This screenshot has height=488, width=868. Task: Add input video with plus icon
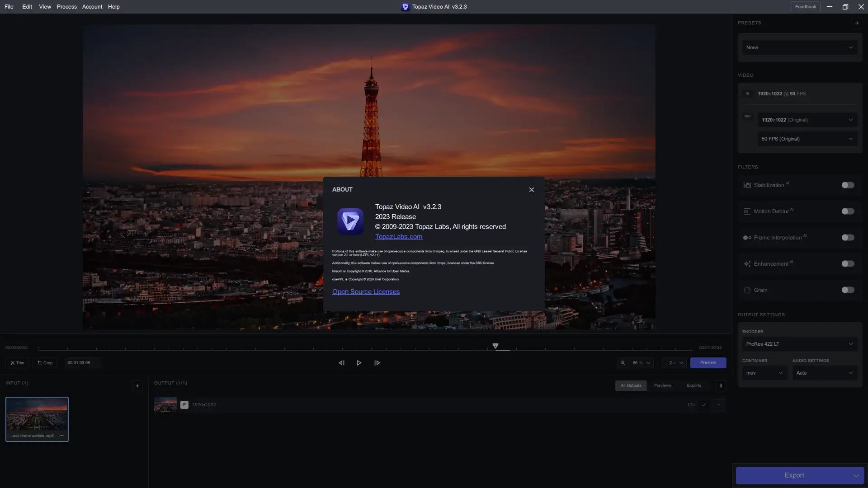point(137,386)
